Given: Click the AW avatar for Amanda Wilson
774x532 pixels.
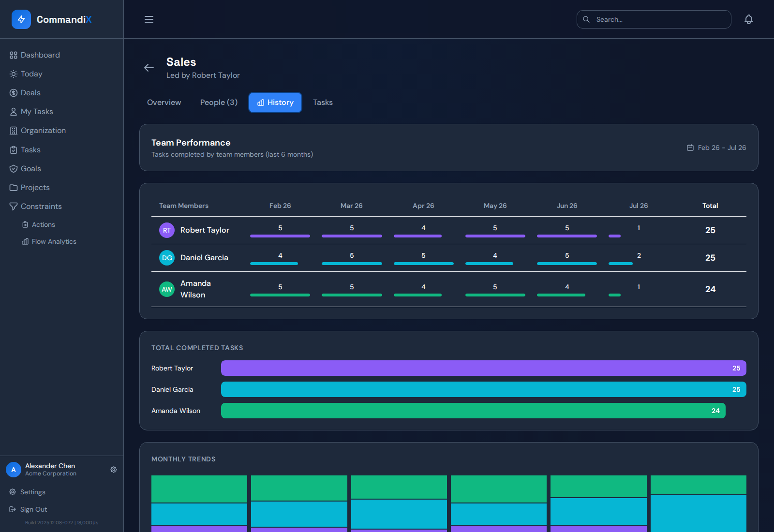Looking at the screenshot, I should (167, 289).
